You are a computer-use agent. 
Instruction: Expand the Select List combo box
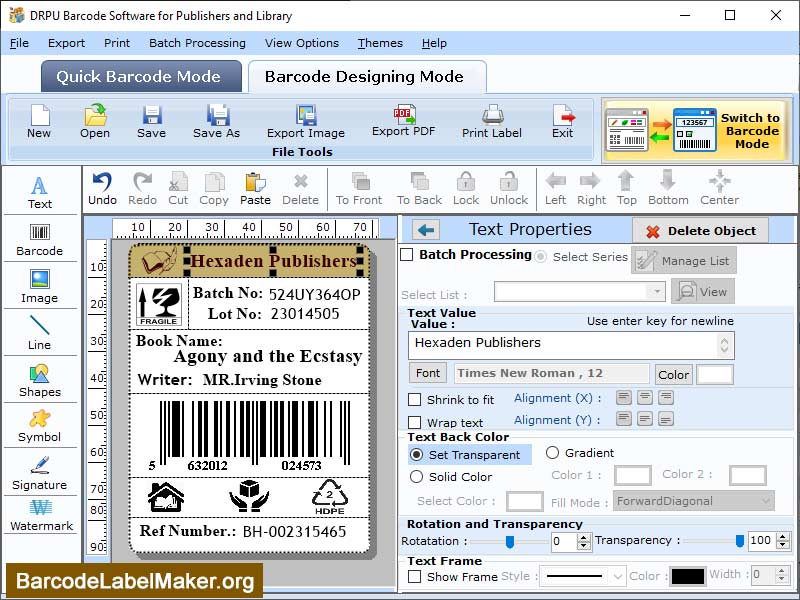tap(659, 291)
